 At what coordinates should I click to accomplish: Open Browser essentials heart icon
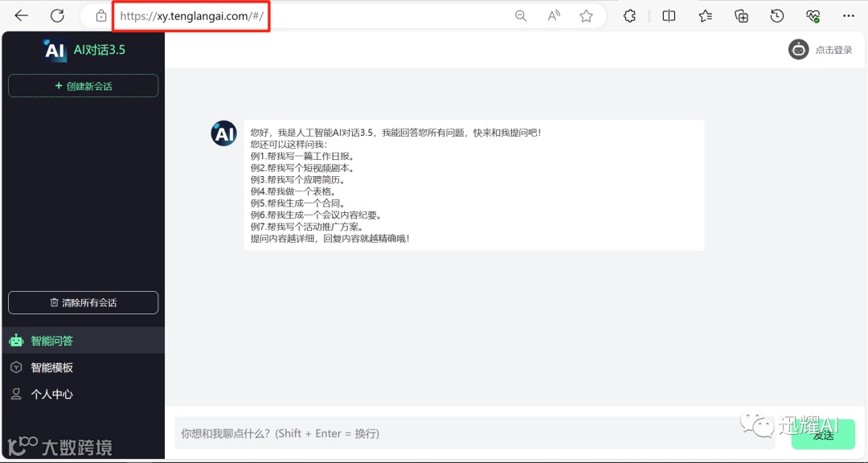click(x=813, y=16)
